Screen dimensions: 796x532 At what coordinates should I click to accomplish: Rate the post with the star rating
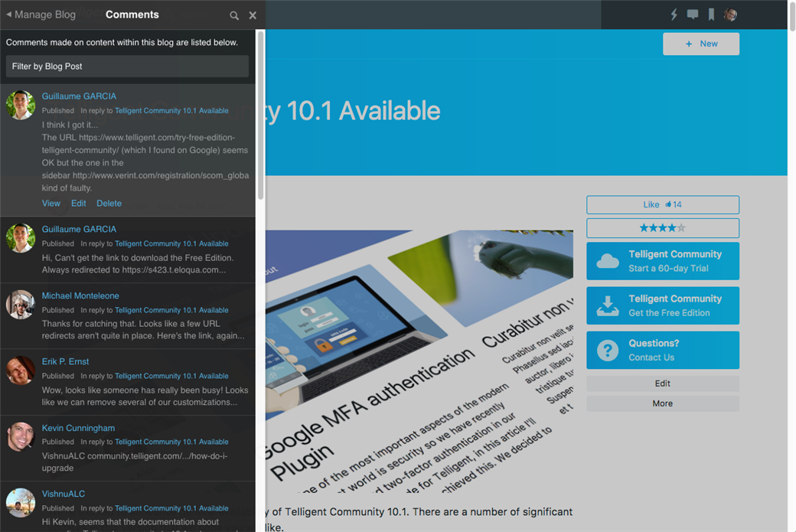(663, 228)
